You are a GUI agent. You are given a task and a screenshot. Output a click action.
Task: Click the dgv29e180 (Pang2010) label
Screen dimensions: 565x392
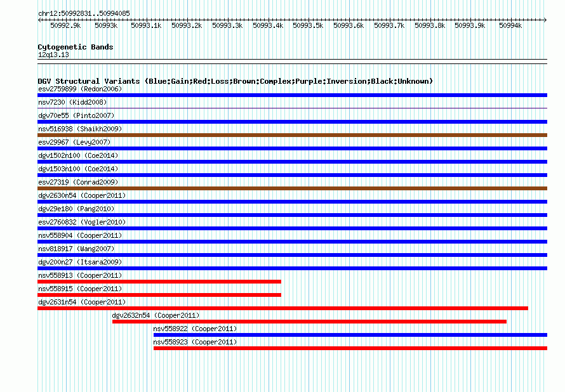tap(76, 209)
